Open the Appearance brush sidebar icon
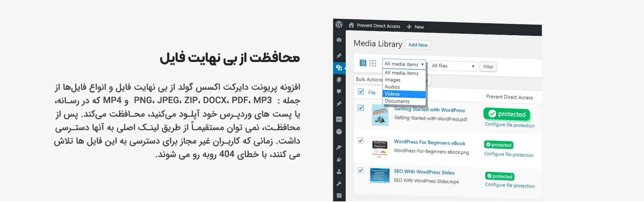The image size is (644, 203). click(x=339, y=147)
